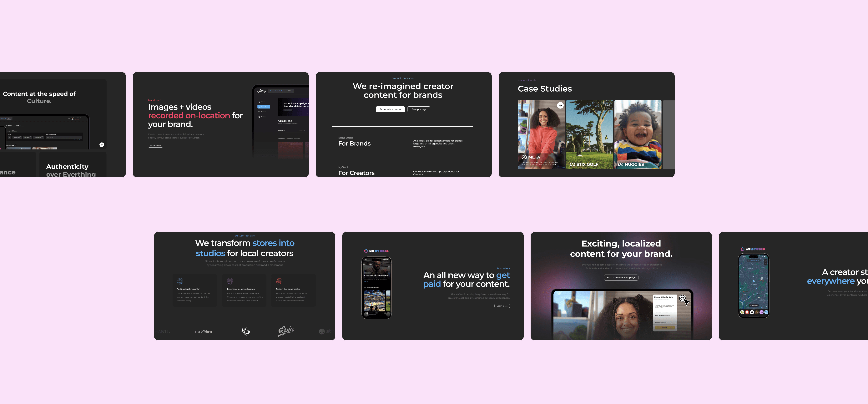Click the eatokra brand logo
Screen dimensions: 868x404
tap(204, 331)
